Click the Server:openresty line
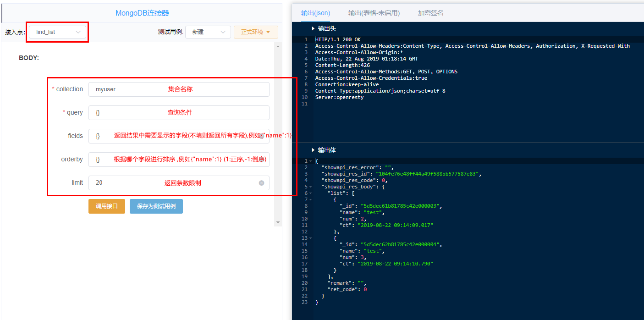 click(x=340, y=97)
